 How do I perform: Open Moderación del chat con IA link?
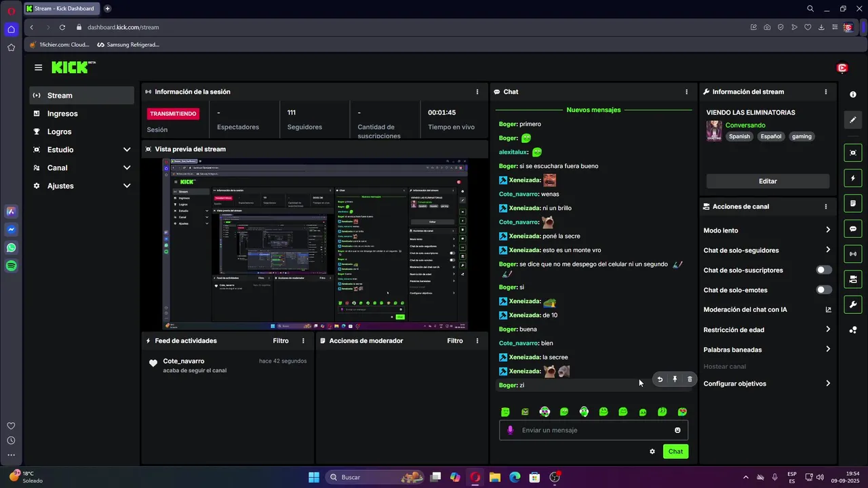(767, 310)
